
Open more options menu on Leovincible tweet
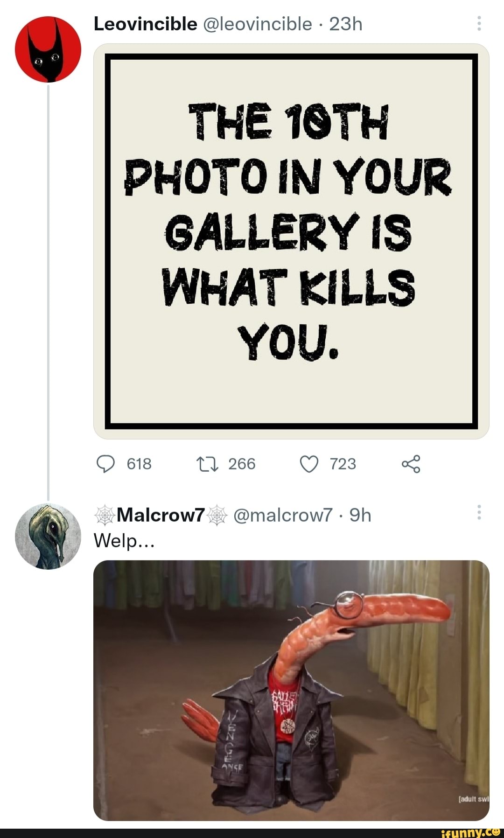pyautogui.click(x=479, y=23)
